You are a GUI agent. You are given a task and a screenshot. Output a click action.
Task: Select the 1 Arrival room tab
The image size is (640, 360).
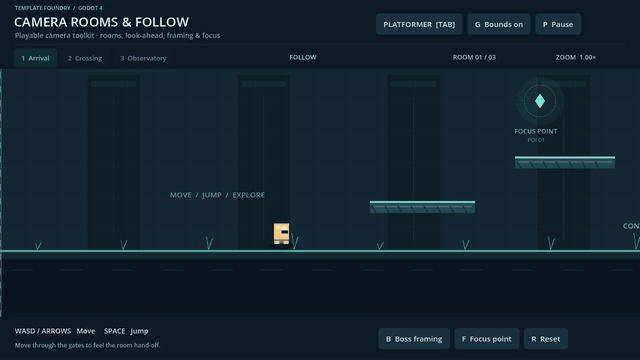click(36, 58)
